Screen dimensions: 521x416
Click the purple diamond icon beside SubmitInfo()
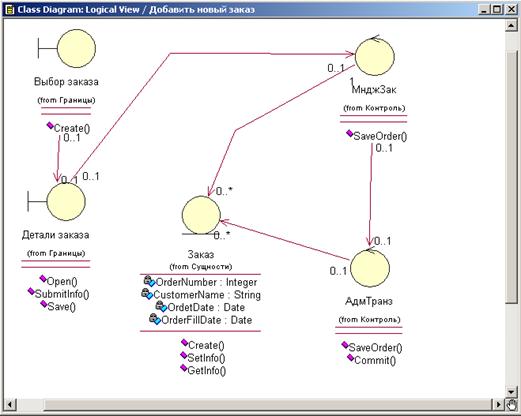coord(31,291)
